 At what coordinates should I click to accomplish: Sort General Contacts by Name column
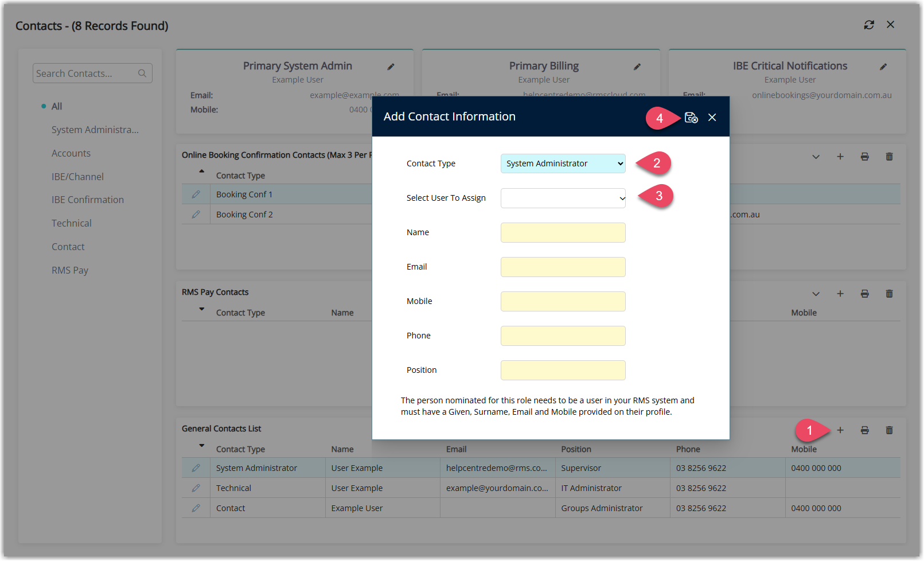tap(342, 449)
